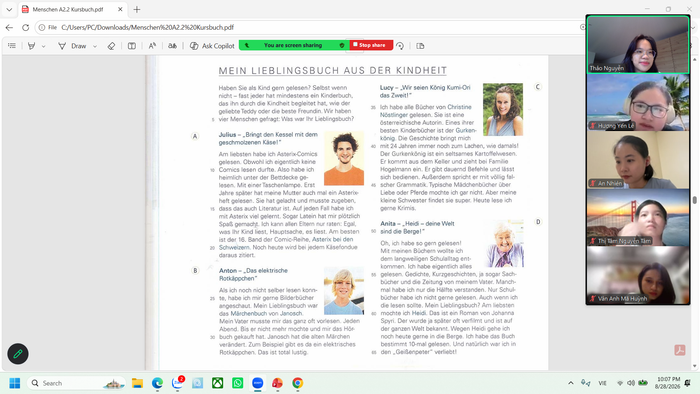The image size is (700, 394).
Task: Click the circled letter C marker
Action: [x=538, y=87]
